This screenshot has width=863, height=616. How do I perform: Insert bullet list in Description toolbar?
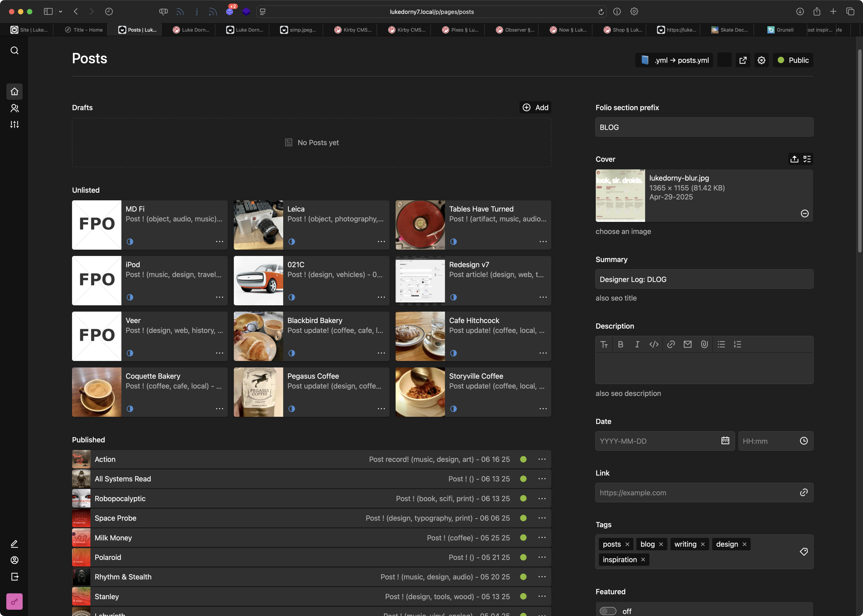coord(721,344)
